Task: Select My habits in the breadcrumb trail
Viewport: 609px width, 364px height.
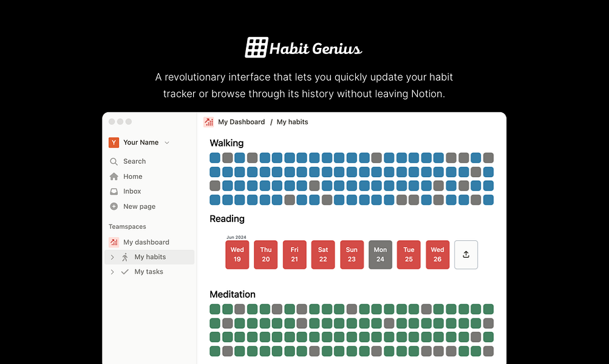Action: 292,122
